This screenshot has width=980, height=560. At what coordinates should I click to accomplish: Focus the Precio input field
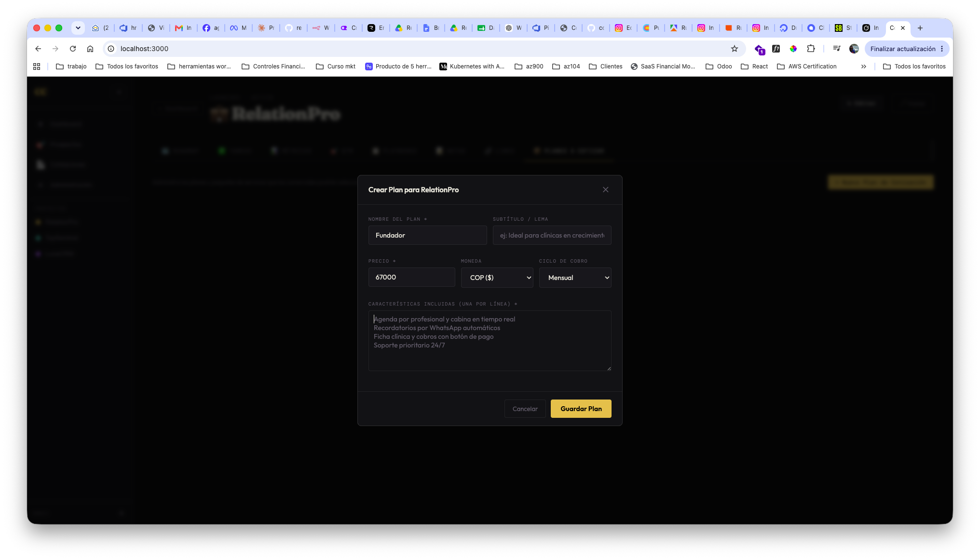tap(411, 277)
